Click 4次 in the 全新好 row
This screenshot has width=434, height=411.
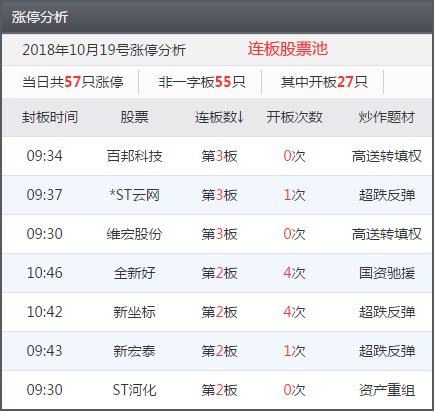(294, 273)
